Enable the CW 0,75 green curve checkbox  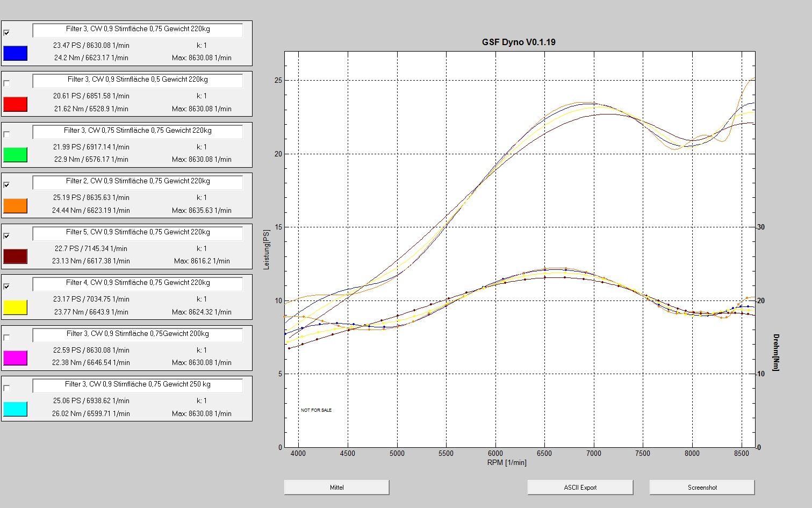click(x=6, y=134)
